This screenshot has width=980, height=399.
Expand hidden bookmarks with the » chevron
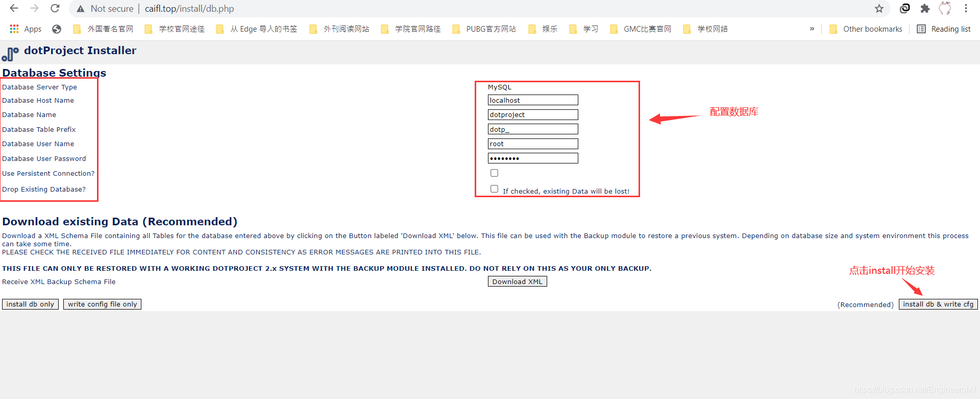[812, 29]
